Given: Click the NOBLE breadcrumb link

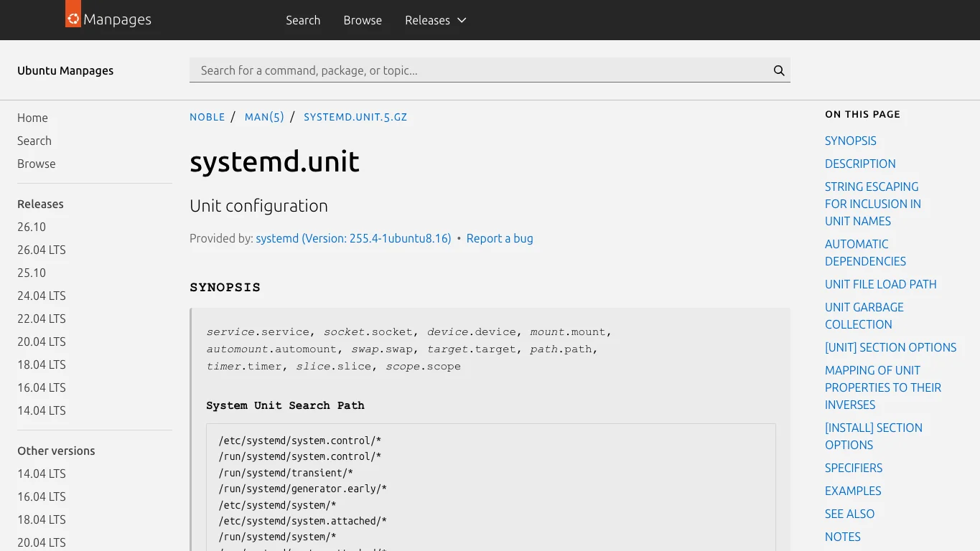Looking at the screenshot, I should 207,117.
